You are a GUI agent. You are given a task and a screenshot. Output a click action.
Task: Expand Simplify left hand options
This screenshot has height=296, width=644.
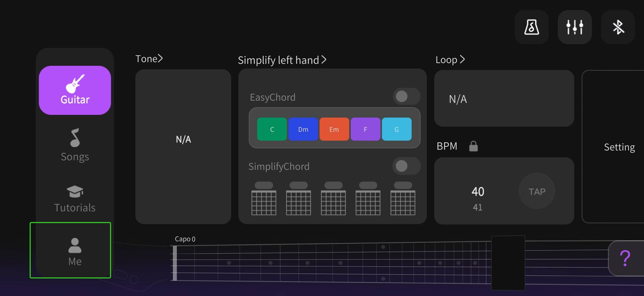[x=282, y=60]
